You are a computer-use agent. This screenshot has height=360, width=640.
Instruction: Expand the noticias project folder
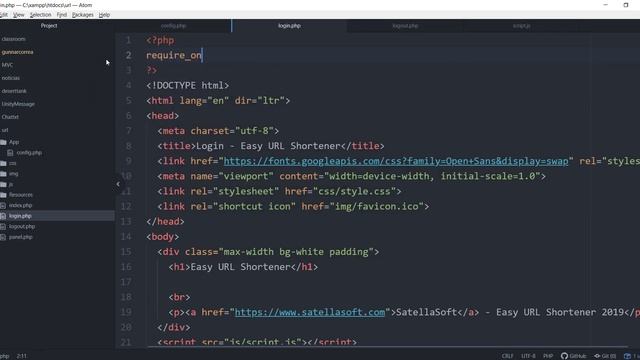(x=10, y=78)
